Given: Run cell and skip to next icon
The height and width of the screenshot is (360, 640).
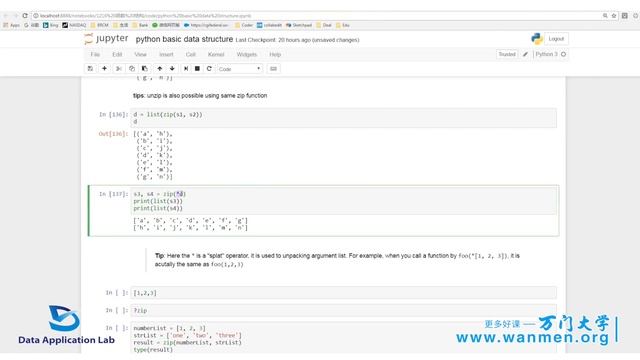Looking at the screenshot, I should (x=186, y=69).
